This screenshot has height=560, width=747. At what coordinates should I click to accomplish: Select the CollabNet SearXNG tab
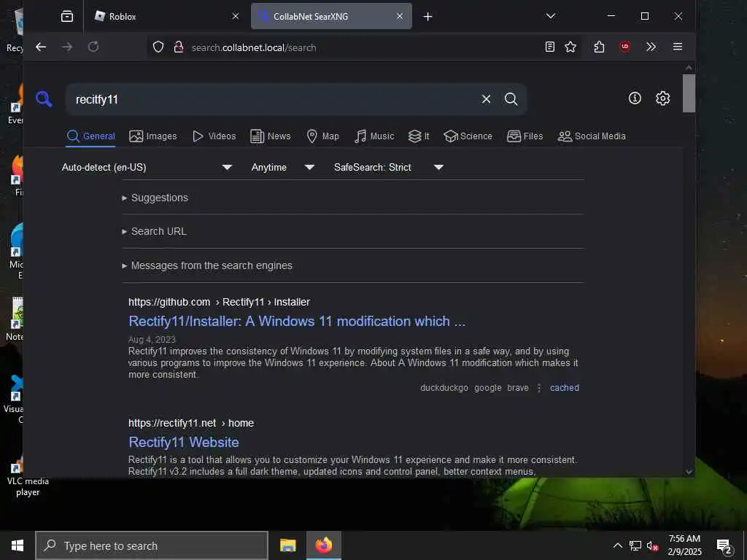331,16
